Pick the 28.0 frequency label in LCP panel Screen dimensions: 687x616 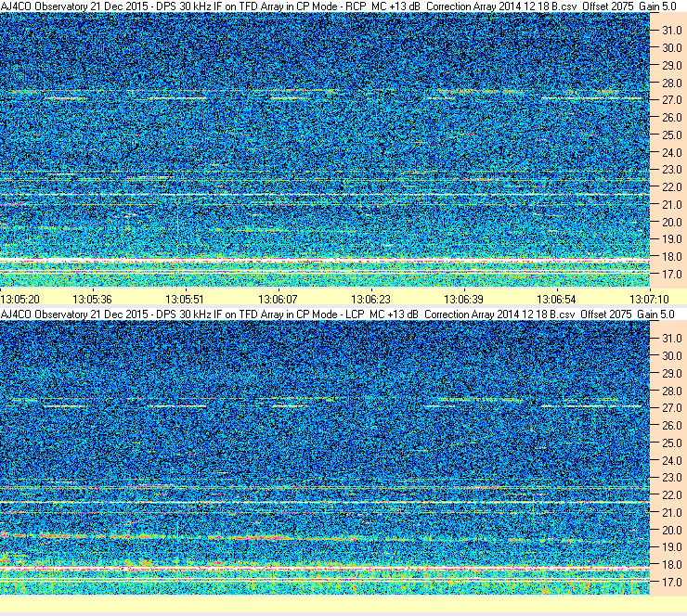[671, 391]
